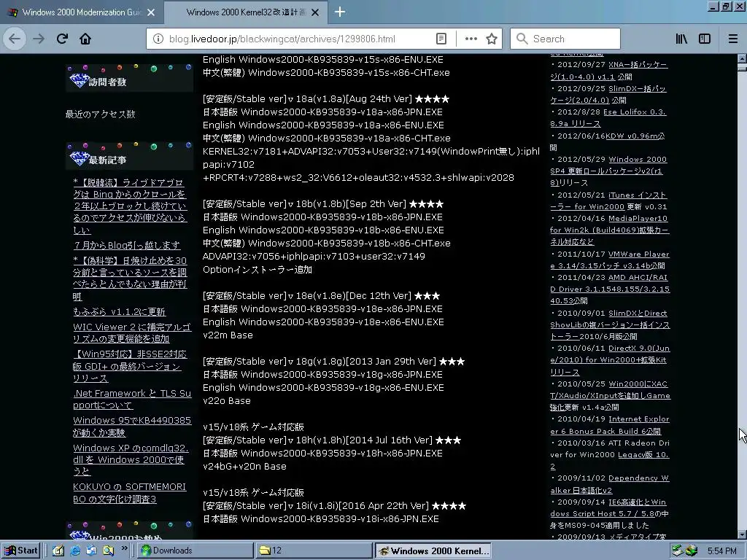Open もふぷら v1.1.2に更新 link

coord(119,312)
